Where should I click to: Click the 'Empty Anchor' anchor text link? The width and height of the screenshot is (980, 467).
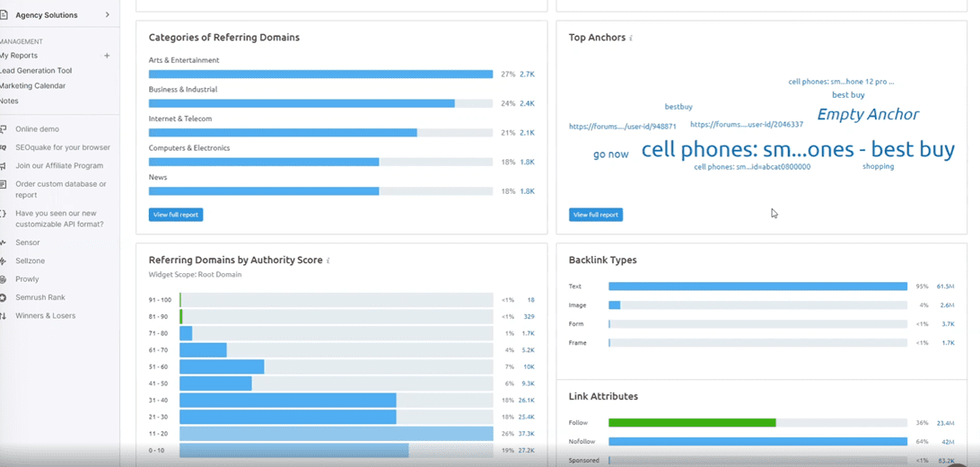pos(868,114)
